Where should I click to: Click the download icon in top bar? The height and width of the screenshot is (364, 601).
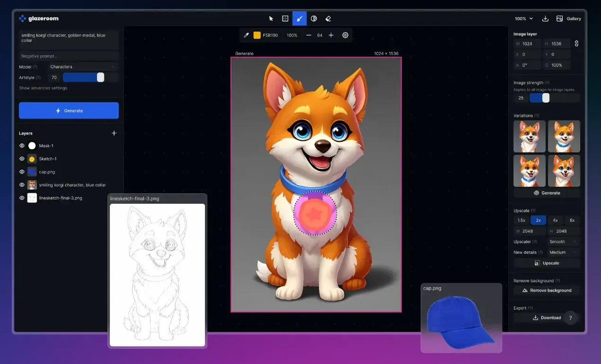click(x=545, y=18)
